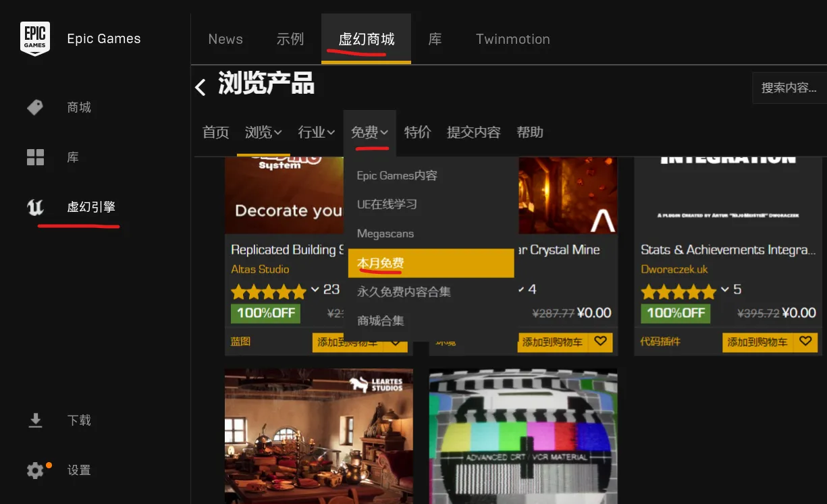Screen dimensions: 827x504
Task: Expand rating breakdown chevron next to 5
Action: (724, 290)
